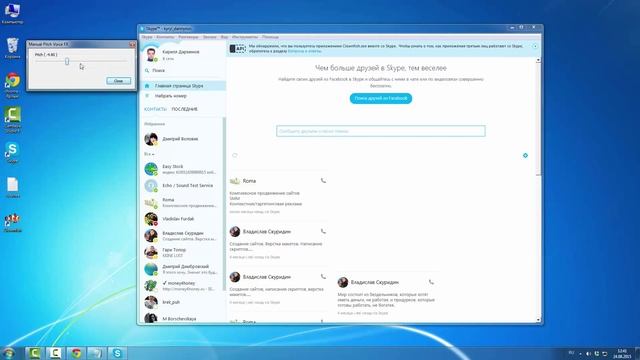Image resolution: width=640 pixels, height=360 pixels.
Task: Open Easy Stock contact in sidebar
Action: point(182,169)
